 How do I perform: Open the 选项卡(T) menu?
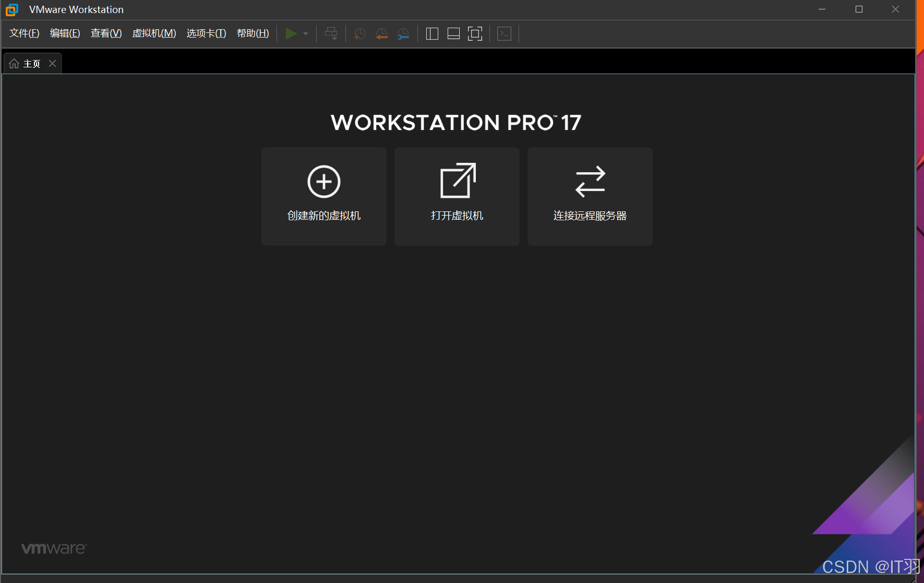(207, 33)
